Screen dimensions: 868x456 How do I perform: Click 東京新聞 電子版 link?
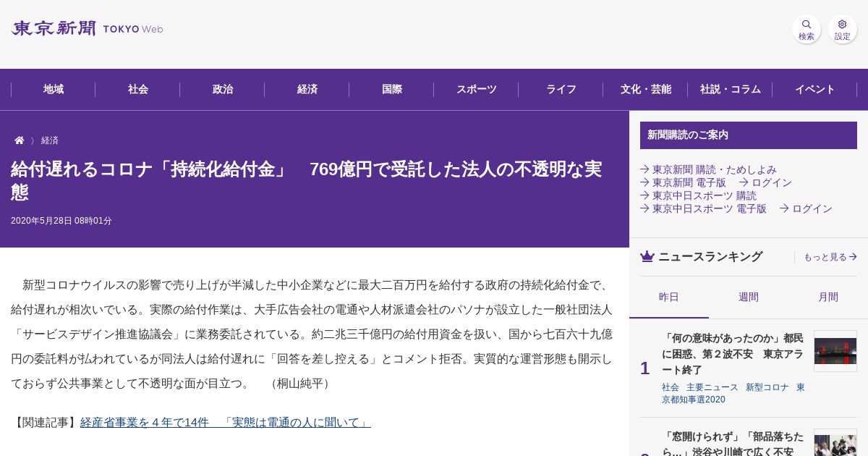683,182
